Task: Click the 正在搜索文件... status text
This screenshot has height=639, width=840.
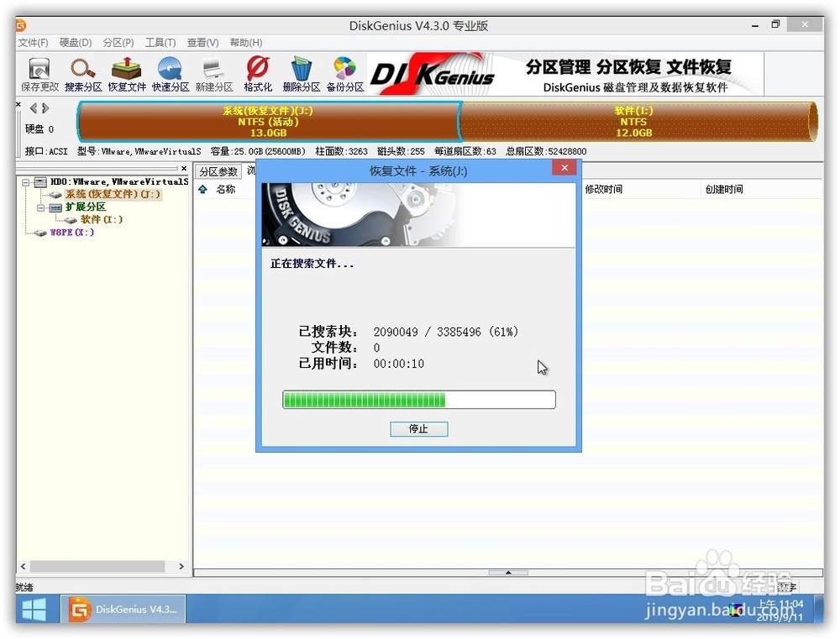Action: (312, 264)
